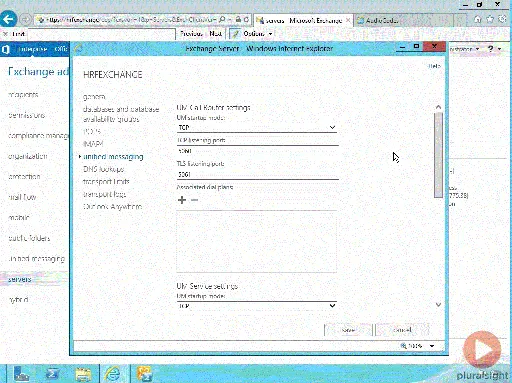Viewport: 512px width, 383px height.
Task: Switch to Internet Explorer on the taskbar
Action: (113, 374)
